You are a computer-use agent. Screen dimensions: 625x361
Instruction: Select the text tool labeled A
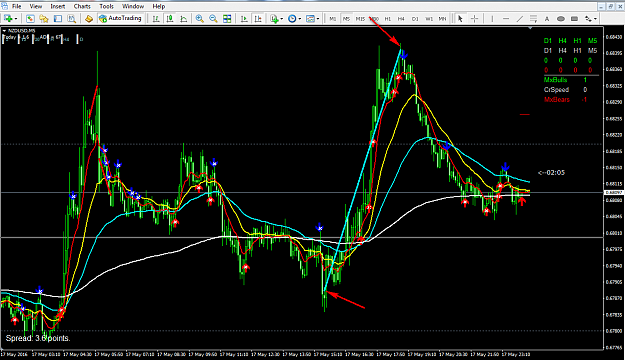[x=547, y=18]
